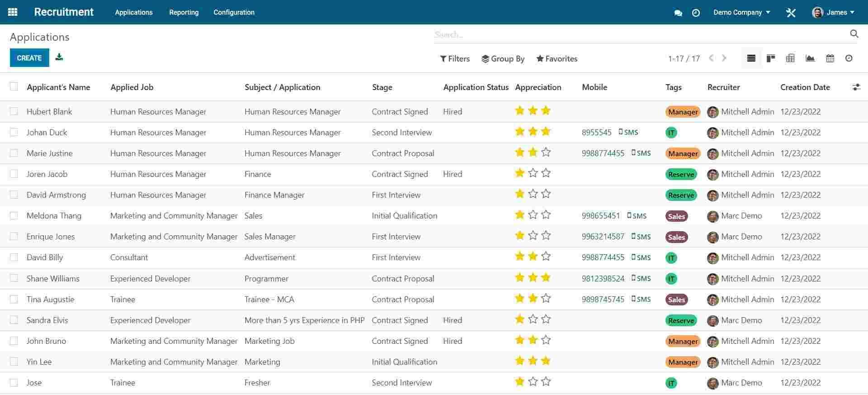
Task: Open mobile number 9898745745
Action: click(x=603, y=299)
